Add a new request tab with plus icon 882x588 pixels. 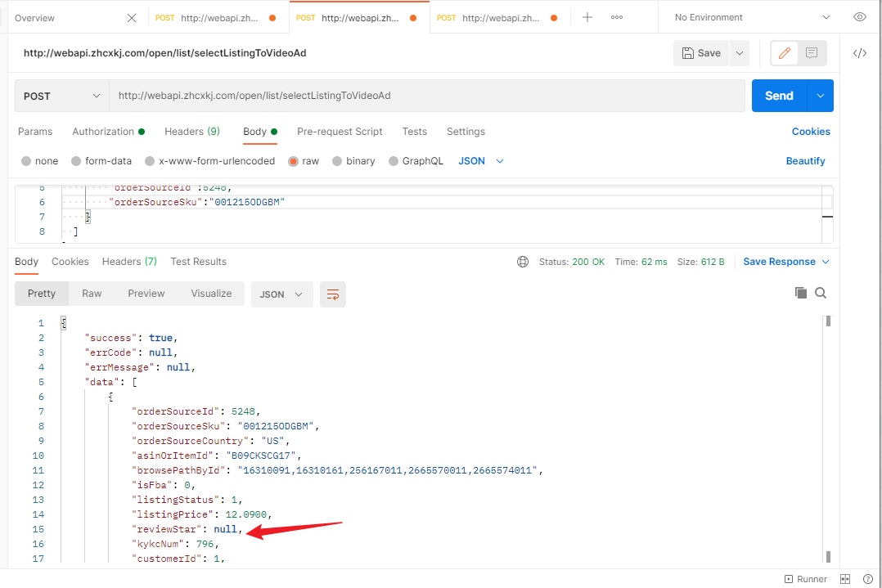587,17
